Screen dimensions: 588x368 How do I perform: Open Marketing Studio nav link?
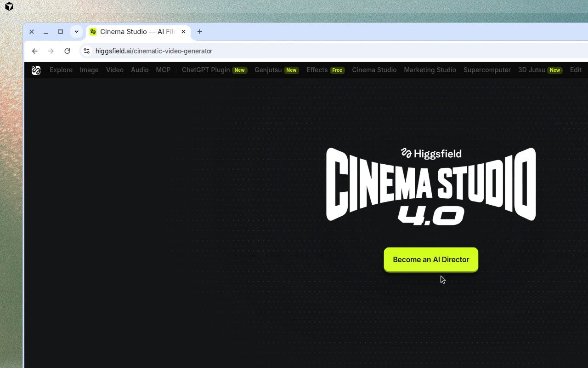[430, 70]
